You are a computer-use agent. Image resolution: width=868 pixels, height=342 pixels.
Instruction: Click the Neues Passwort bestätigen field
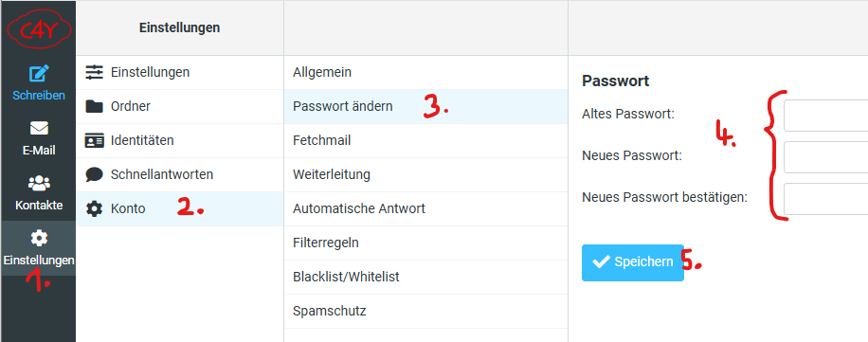[826, 198]
